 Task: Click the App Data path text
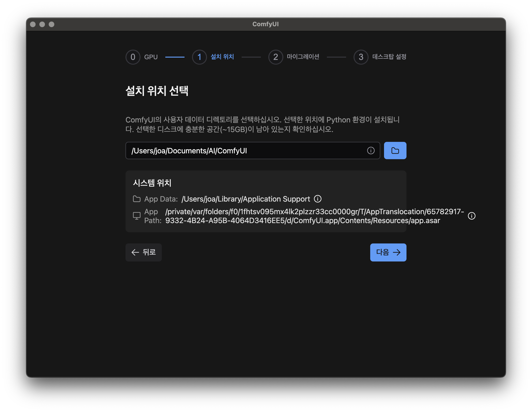246,199
